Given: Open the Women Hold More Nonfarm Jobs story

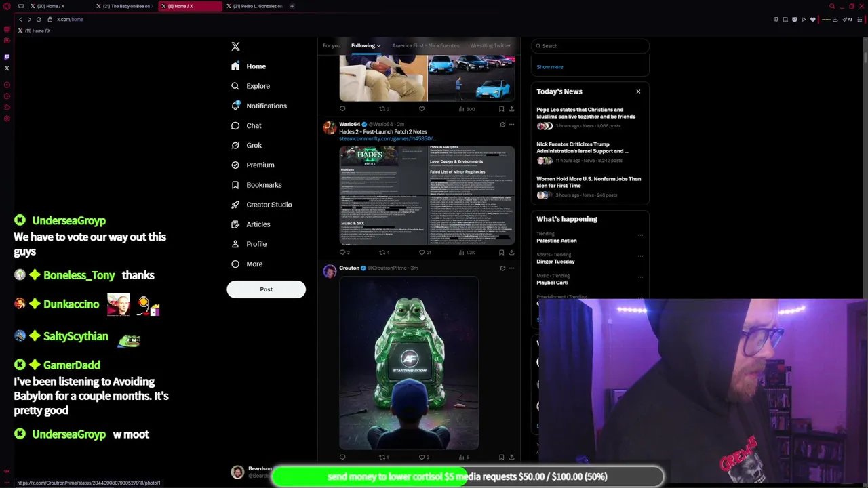Looking at the screenshot, I should [589, 186].
